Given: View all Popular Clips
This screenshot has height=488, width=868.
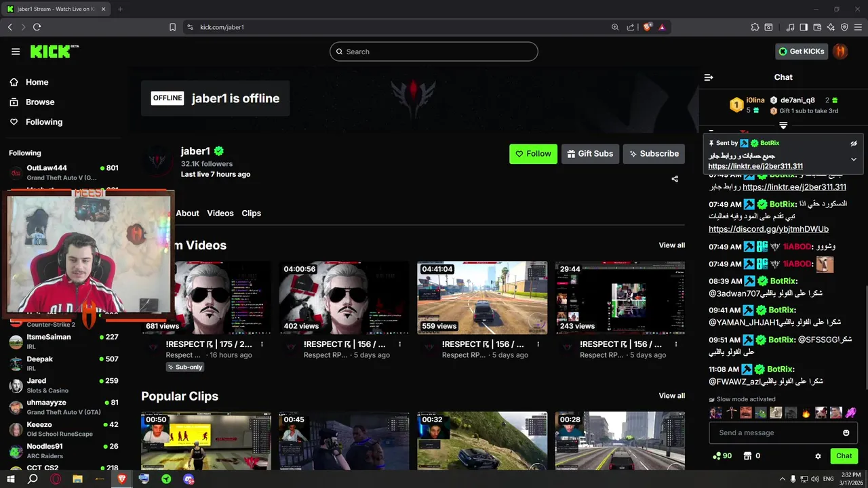Looking at the screenshot, I should point(671,396).
